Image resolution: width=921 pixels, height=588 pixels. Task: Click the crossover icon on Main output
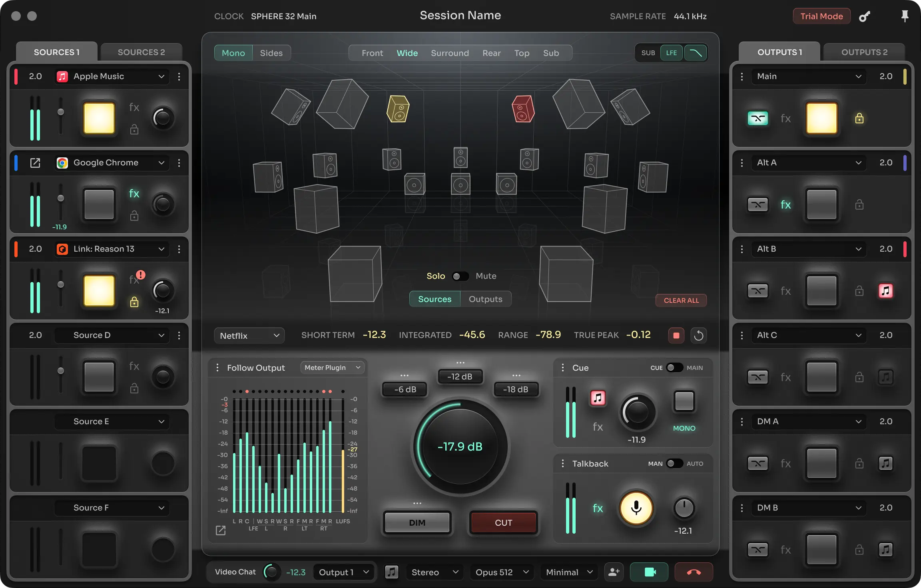pos(758,118)
